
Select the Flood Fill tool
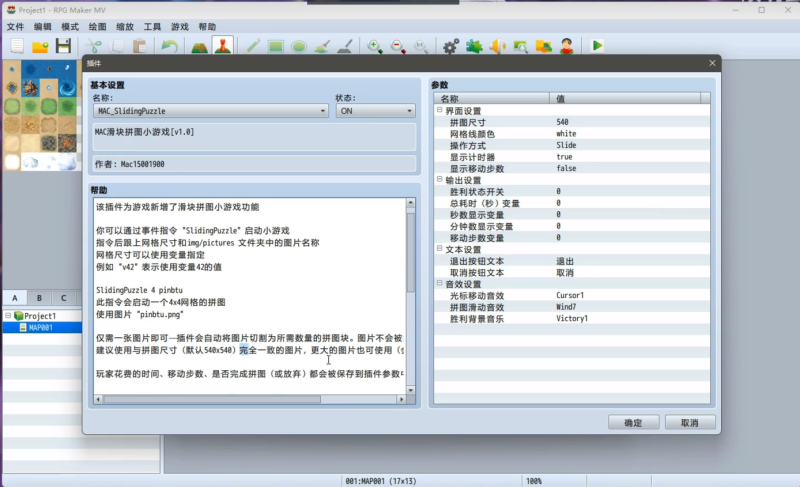click(322, 46)
